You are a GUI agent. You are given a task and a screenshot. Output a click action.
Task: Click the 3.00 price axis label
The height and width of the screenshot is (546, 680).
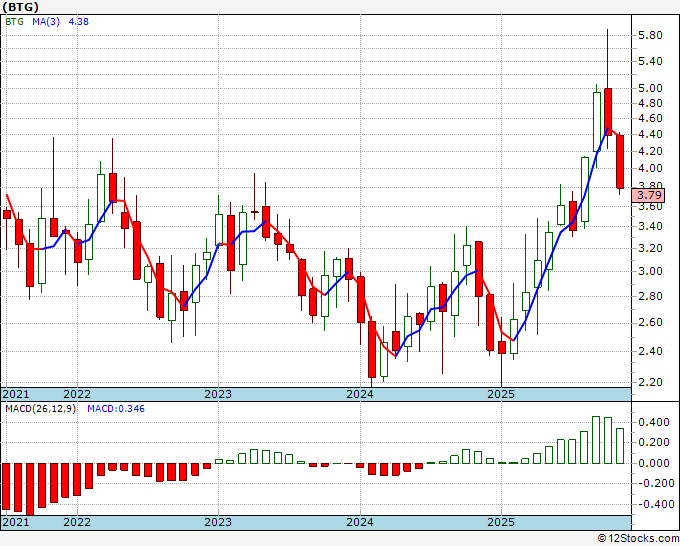click(650, 271)
